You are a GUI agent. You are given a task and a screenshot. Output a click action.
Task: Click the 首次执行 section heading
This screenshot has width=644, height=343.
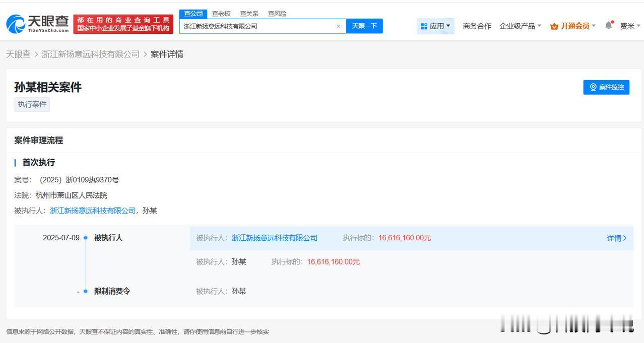[38, 163]
